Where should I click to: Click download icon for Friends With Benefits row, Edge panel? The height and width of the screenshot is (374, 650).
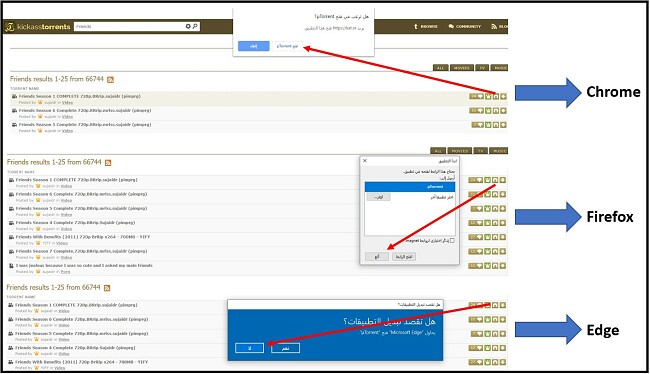click(x=502, y=362)
